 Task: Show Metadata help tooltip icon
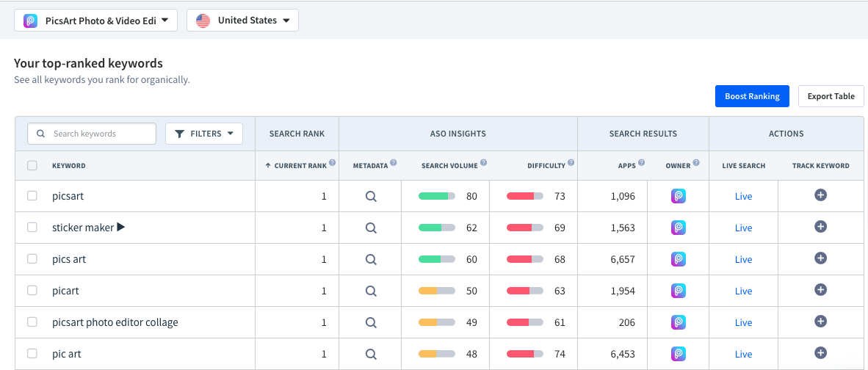tap(393, 162)
